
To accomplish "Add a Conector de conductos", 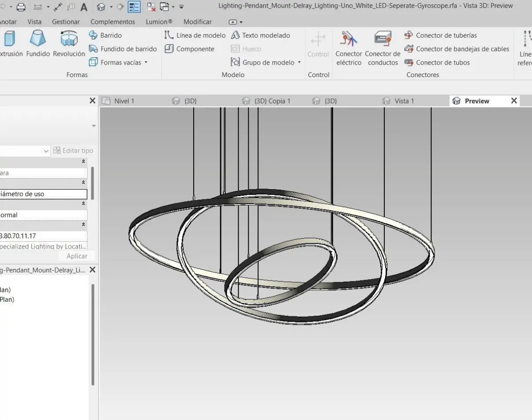I will click(x=383, y=48).
